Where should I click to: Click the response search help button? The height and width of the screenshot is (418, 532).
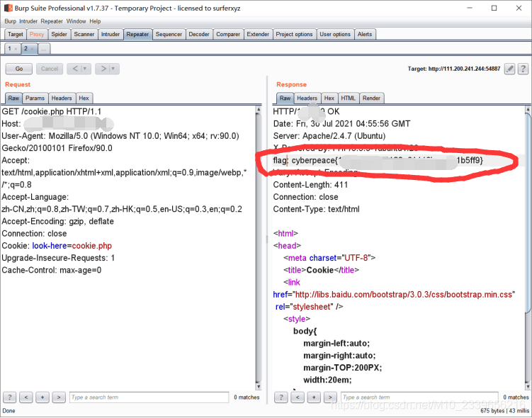pos(281,397)
